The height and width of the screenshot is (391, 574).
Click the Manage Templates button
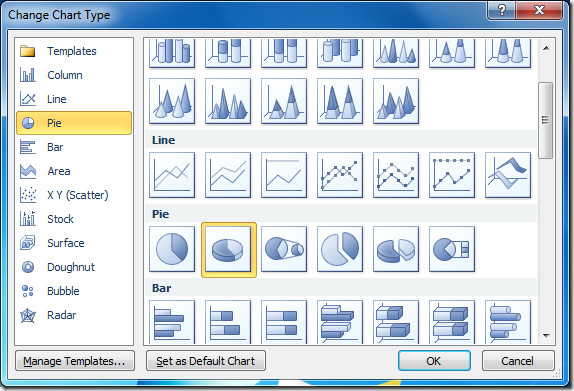click(x=75, y=361)
